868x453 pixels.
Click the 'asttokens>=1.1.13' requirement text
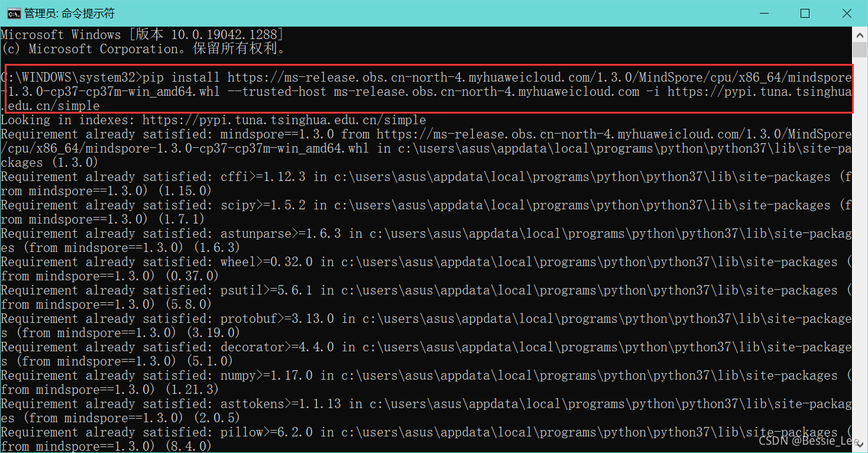[281, 403]
